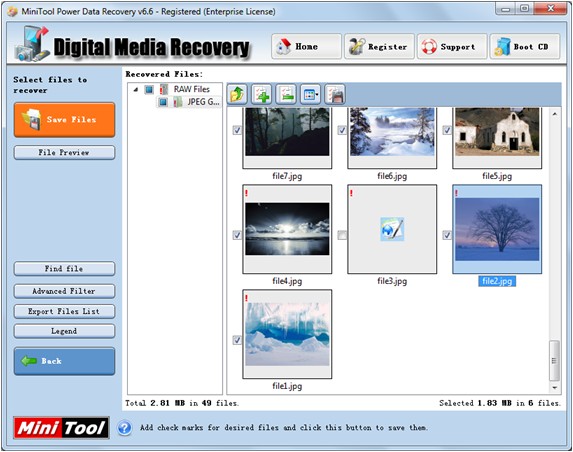
Task: Click the highlighted file2.jpg name label
Action: [x=497, y=281]
